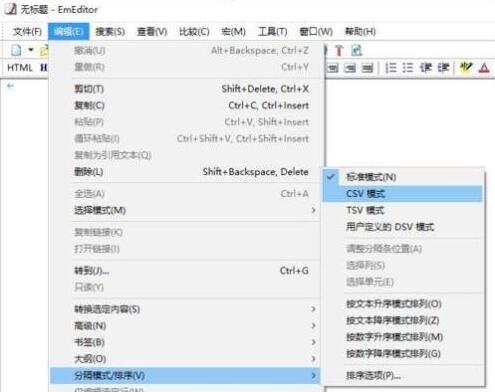
Task: Choose 删除(L) in Edit menu
Action: [x=185, y=172]
